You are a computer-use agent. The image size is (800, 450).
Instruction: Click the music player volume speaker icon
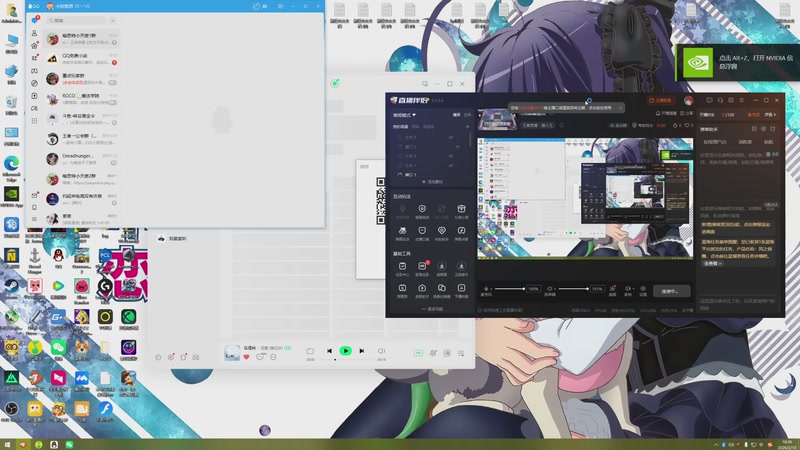pos(381,351)
